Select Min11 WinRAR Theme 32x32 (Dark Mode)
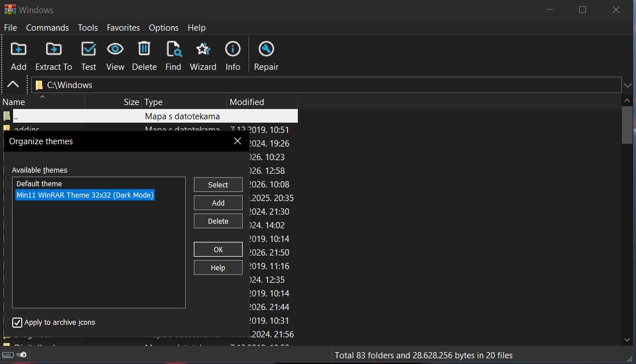Viewport: 636px width, 364px height. [85, 195]
